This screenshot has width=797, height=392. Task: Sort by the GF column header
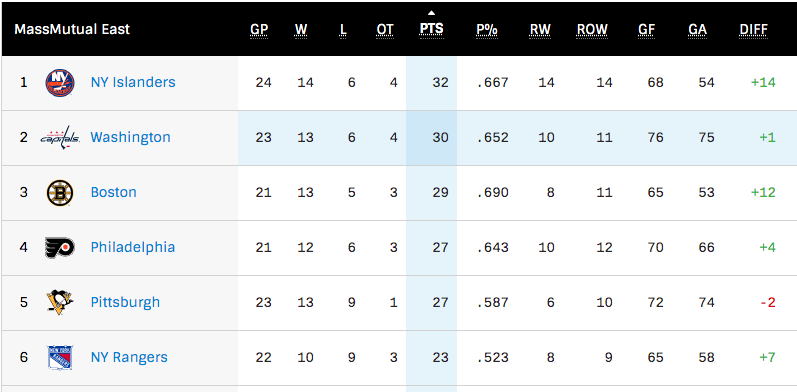[x=647, y=29]
